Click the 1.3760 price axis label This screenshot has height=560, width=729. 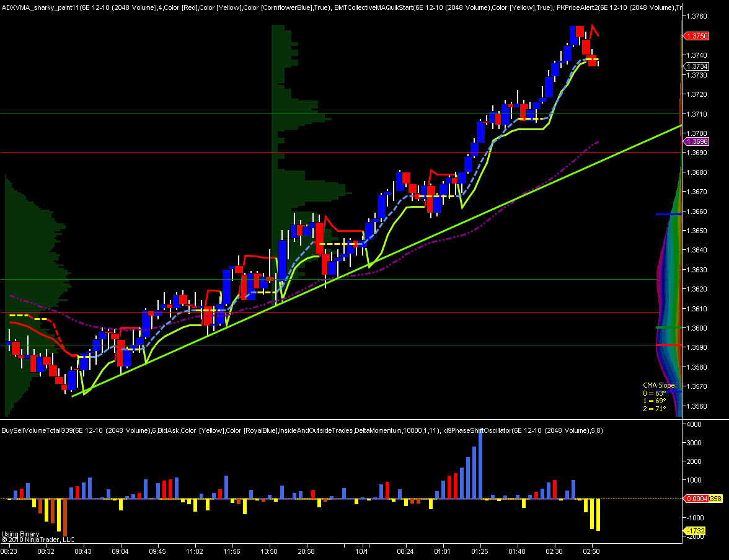tap(697, 16)
